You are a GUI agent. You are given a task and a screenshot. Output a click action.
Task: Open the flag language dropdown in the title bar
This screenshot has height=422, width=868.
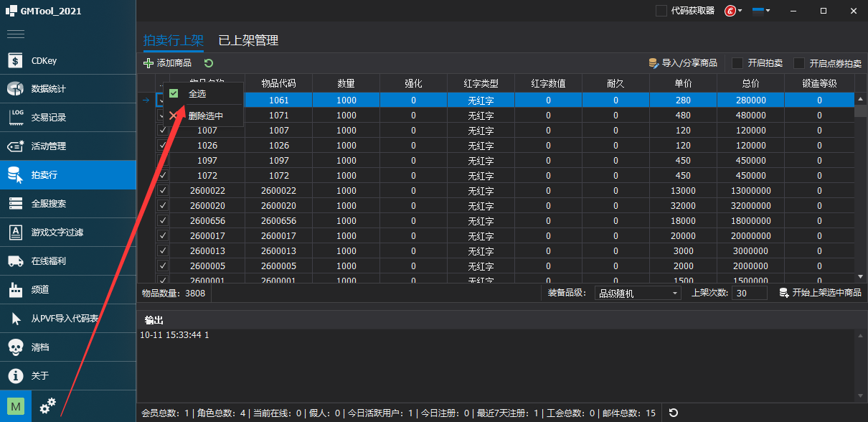[761, 11]
